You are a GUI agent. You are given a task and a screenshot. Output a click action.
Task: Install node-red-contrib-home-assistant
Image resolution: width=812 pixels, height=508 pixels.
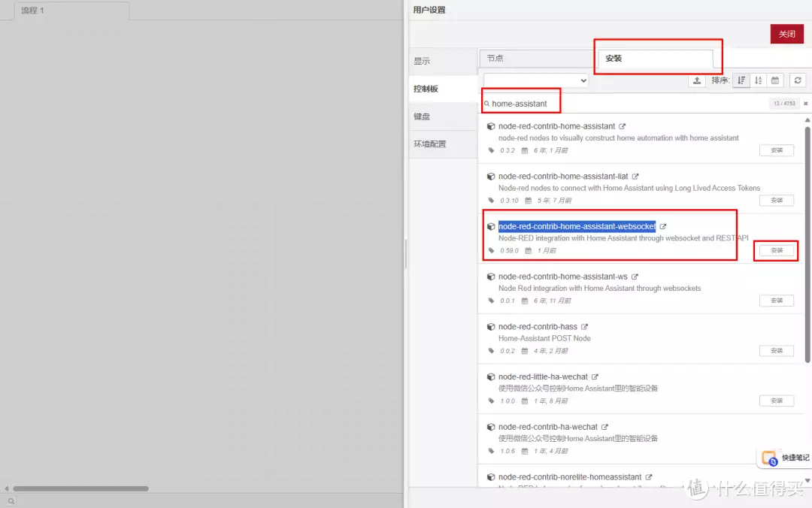click(x=776, y=150)
